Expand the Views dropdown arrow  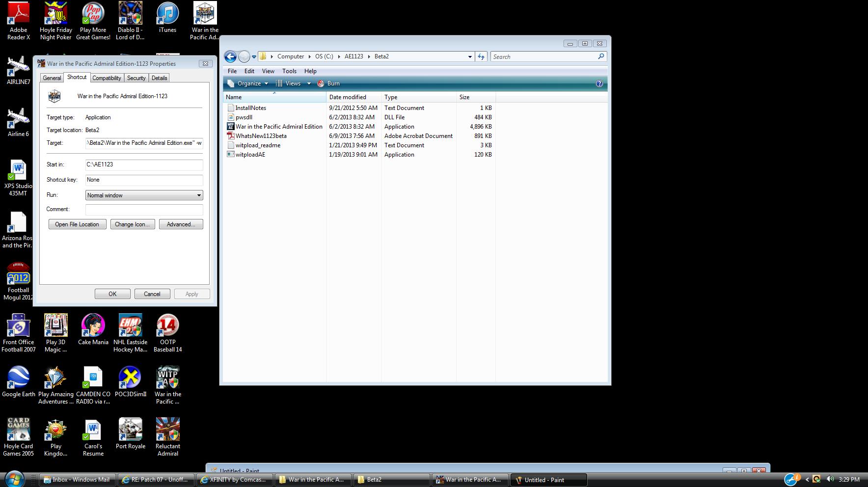pyautogui.click(x=309, y=83)
